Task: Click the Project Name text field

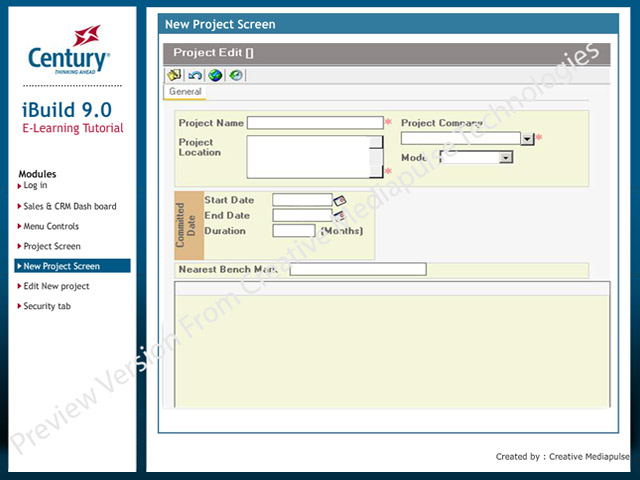Action: click(315, 123)
